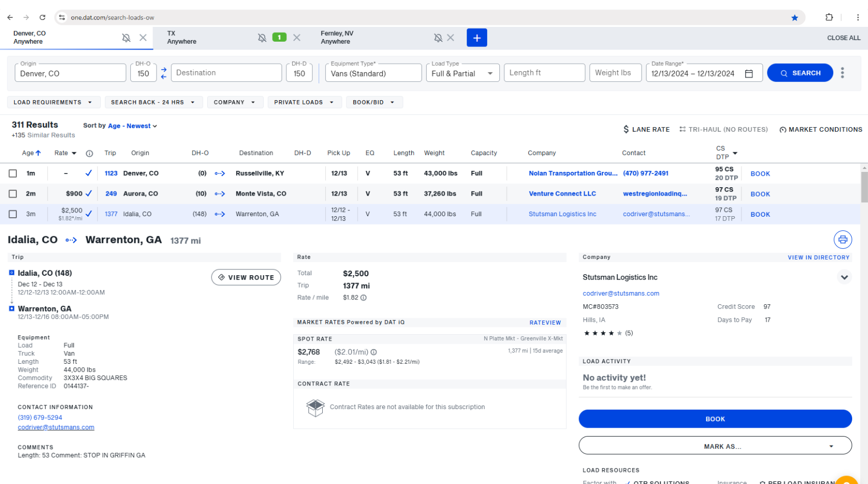
Task: Open calendar icon in Date Range field
Action: pyautogui.click(x=748, y=74)
